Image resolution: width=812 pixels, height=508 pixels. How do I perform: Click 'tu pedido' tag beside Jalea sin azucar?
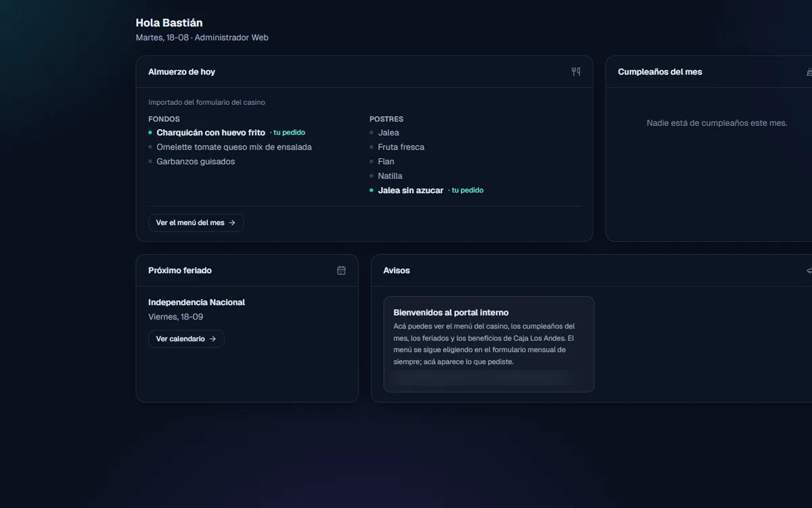(x=468, y=191)
